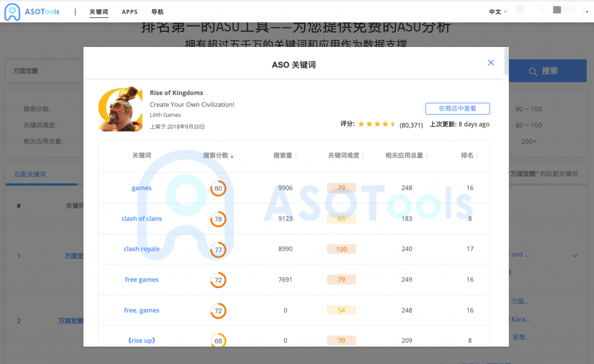594x364 pixels.
Task: Open the clash of clans keyword link
Action: coord(142,219)
